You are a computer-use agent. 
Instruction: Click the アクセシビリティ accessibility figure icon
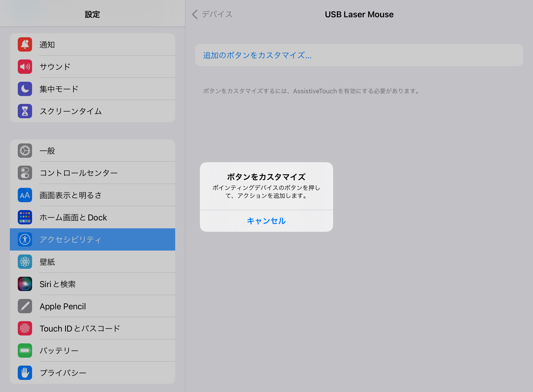[25, 239]
